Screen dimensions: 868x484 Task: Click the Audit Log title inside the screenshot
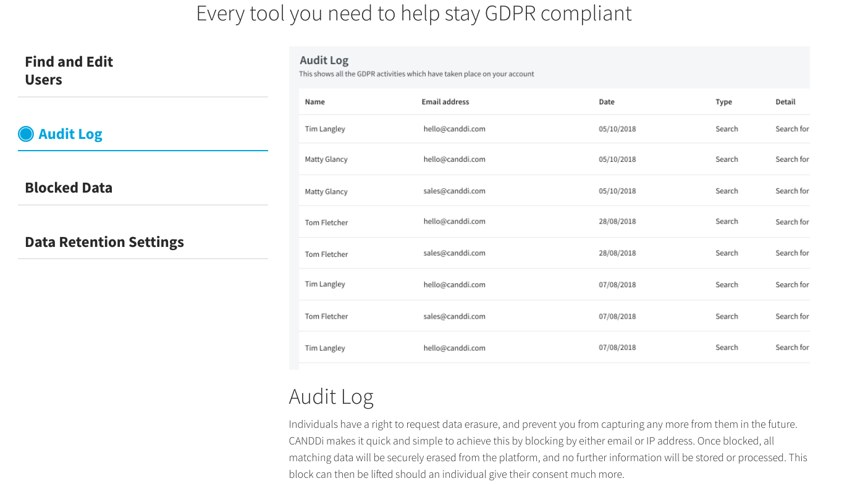click(324, 60)
